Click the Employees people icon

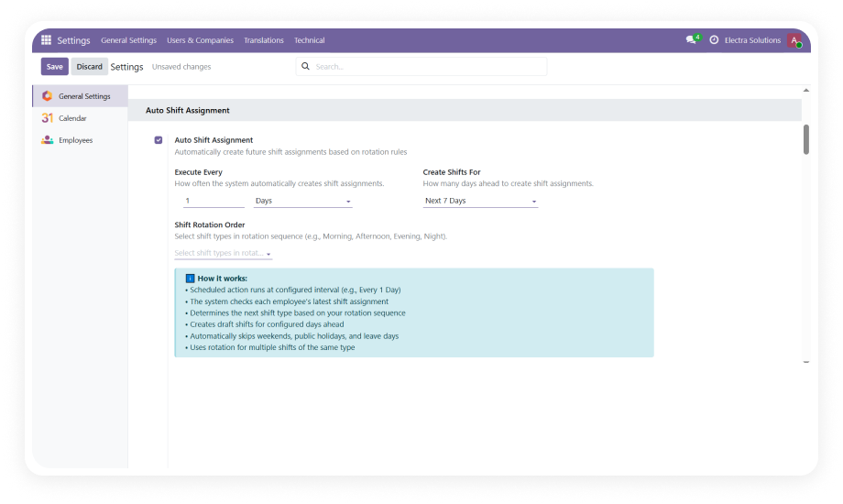pyautogui.click(x=48, y=140)
